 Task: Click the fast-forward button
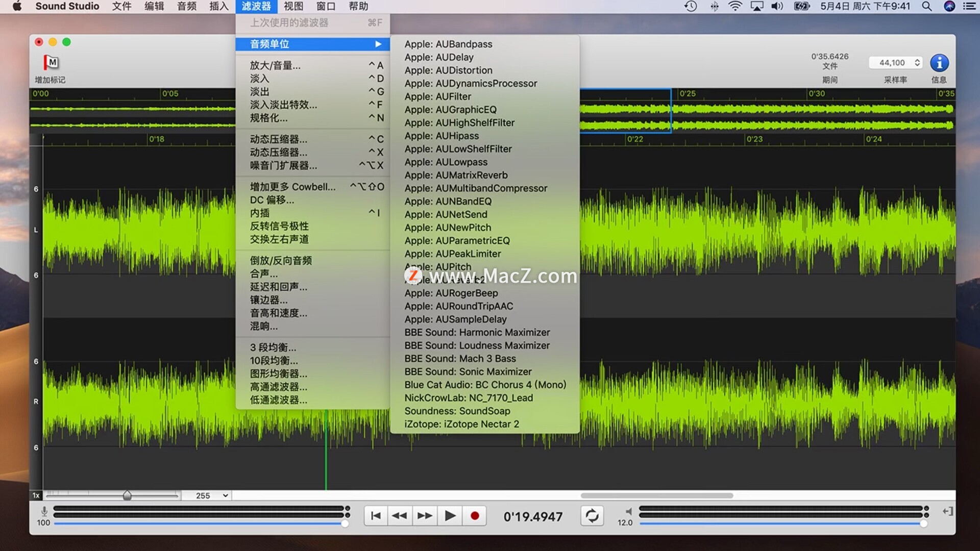click(424, 516)
